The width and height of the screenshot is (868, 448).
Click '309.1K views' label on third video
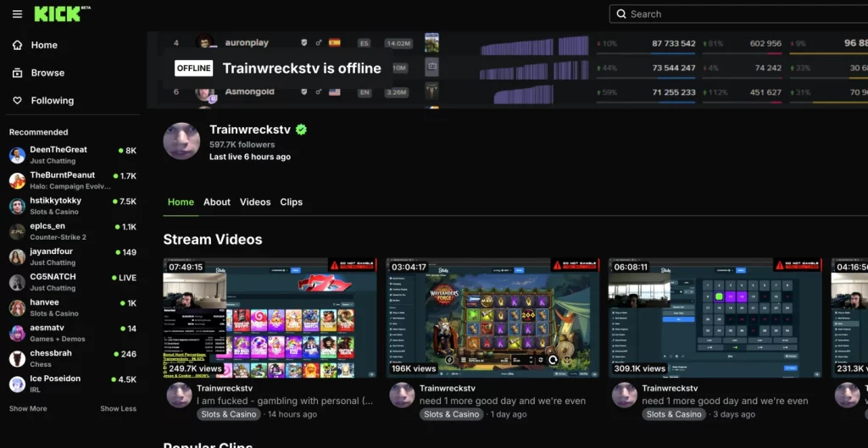point(639,368)
